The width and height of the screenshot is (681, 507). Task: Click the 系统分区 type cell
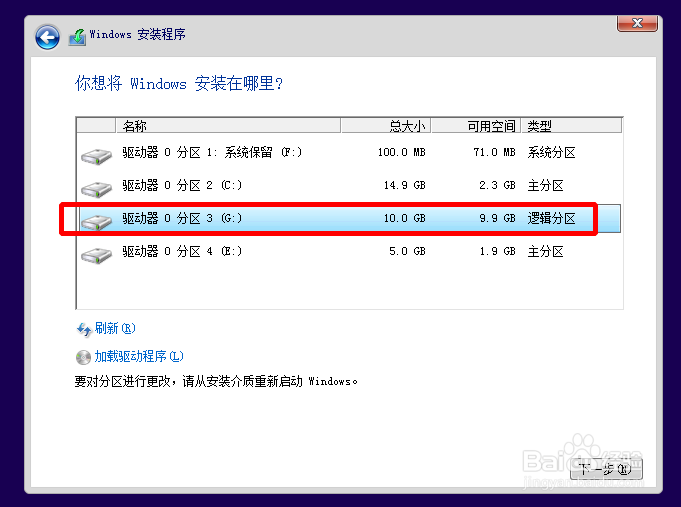pyautogui.click(x=552, y=152)
